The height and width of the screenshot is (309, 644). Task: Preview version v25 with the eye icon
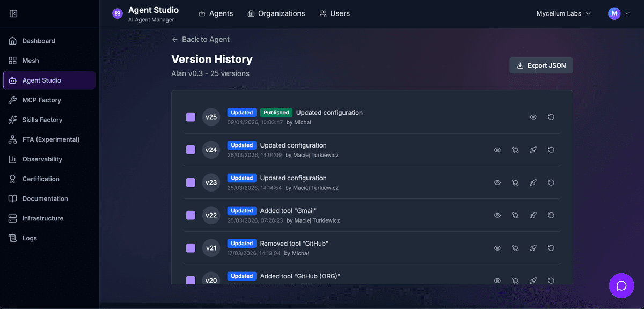click(x=533, y=117)
